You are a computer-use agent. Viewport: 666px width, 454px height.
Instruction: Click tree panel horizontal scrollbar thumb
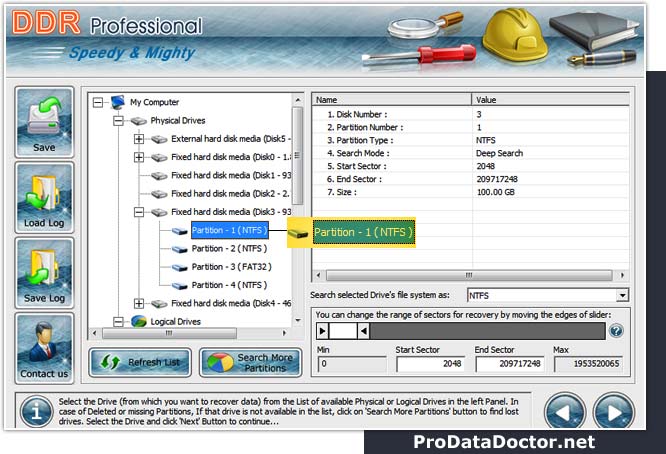click(x=169, y=333)
